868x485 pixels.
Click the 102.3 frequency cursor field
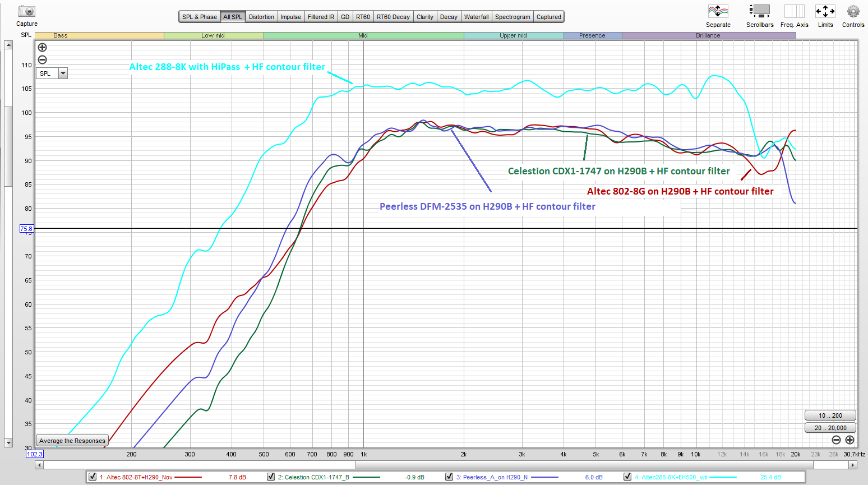pyautogui.click(x=34, y=454)
